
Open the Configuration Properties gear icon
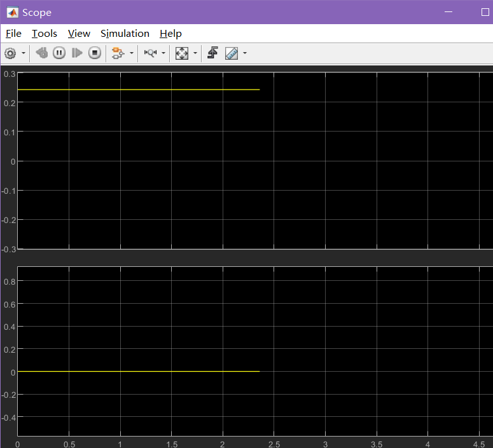(x=10, y=53)
